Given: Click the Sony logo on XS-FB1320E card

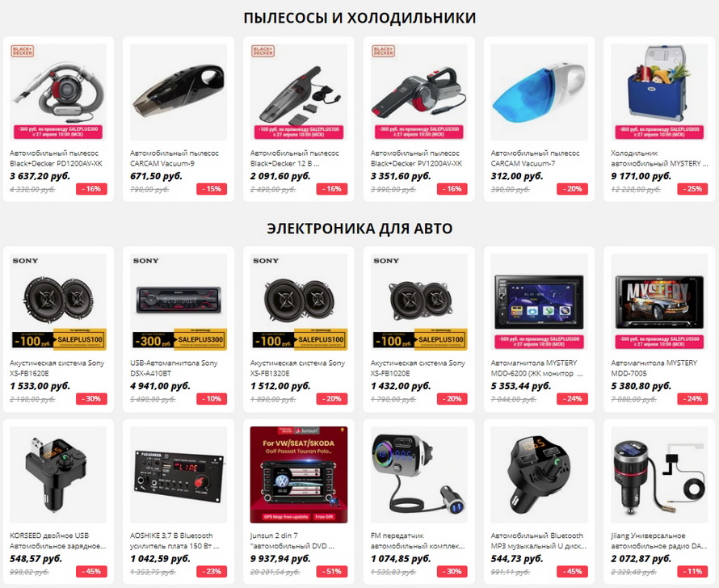Looking at the screenshot, I should (266, 261).
